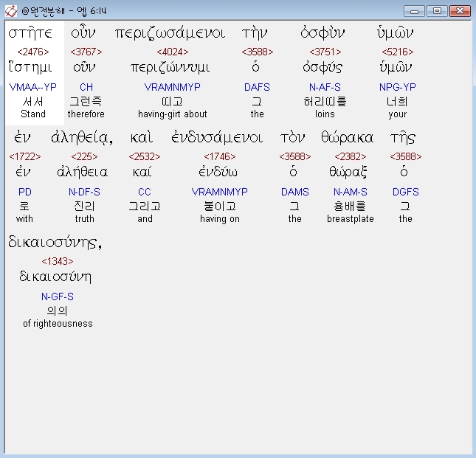
Task: Select the Greek word τὸν
Action: pyautogui.click(x=292, y=138)
